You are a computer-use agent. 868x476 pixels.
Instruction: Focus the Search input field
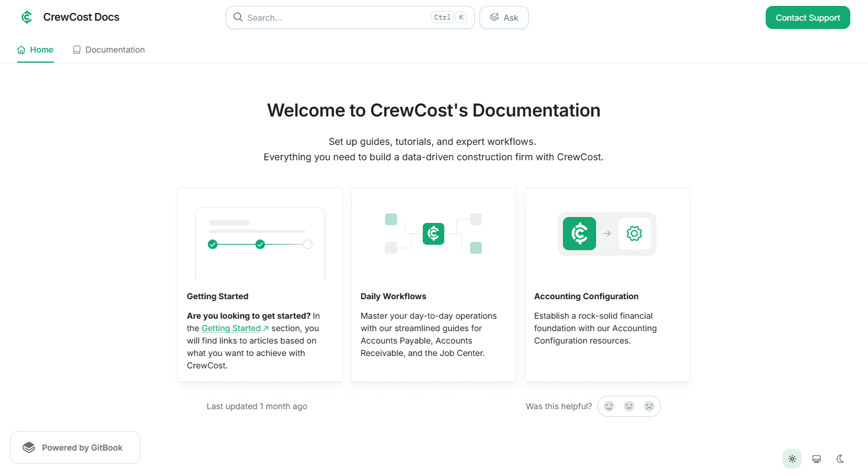click(x=350, y=18)
